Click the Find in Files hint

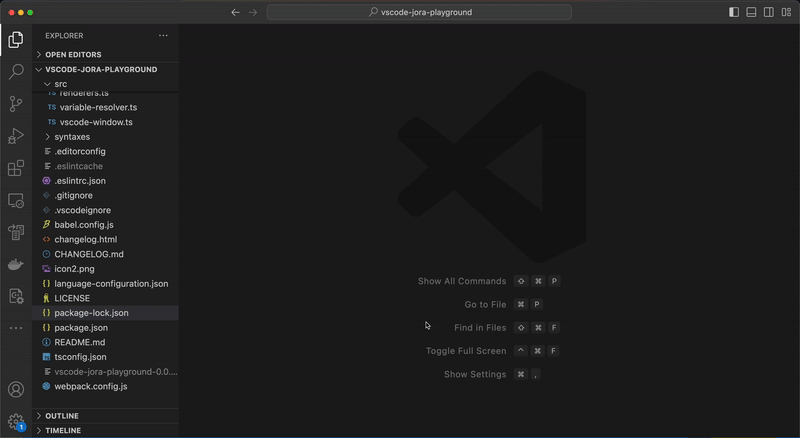tap(480, 328)
